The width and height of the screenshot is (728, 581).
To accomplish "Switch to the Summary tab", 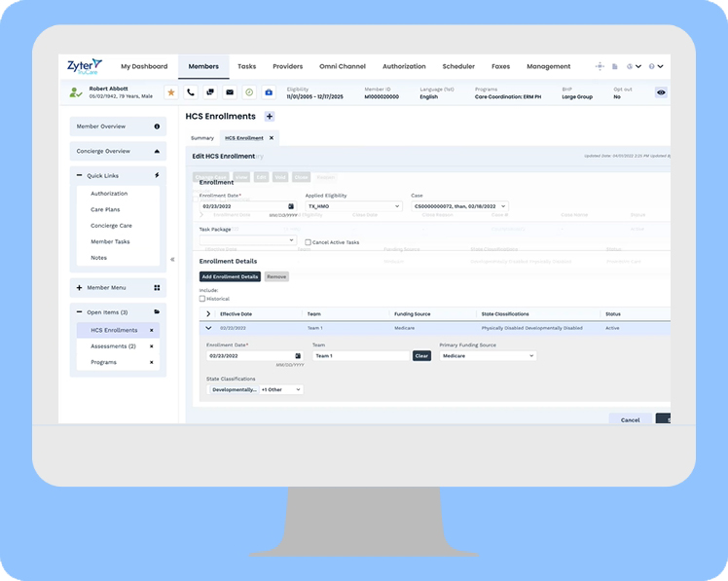I will coord(201,138).
